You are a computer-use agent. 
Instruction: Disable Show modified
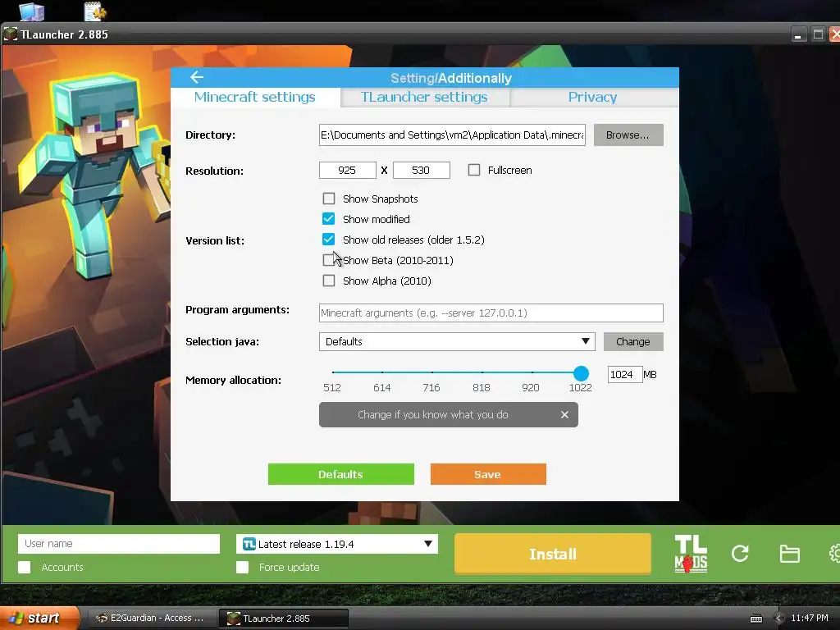point(328,219)
